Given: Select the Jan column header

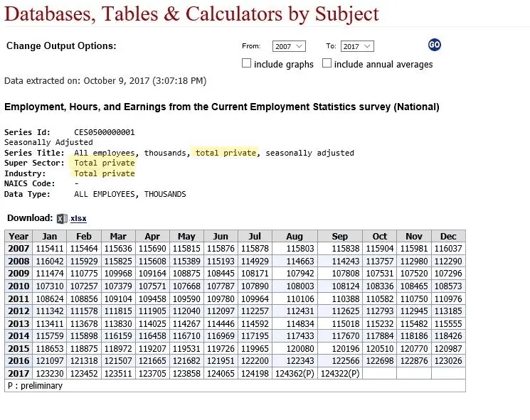Looking at the screenshot, I should pyautogui.click(x=49, y=237).
